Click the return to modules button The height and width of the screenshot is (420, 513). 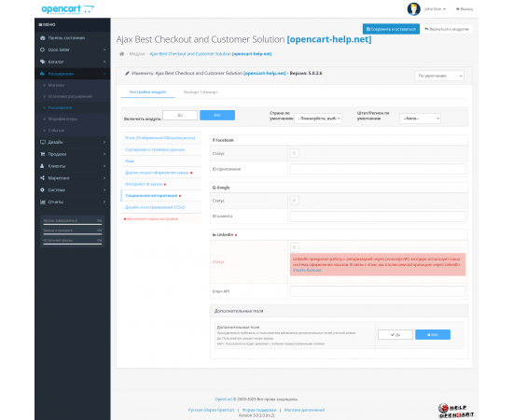[x=447, y=29]
